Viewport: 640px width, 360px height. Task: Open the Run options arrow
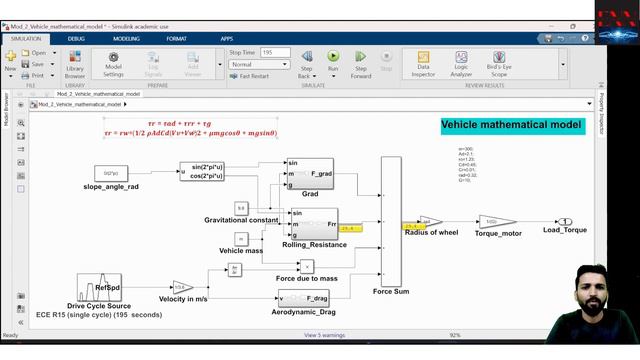pyautogui.click(x=333, y=76)
